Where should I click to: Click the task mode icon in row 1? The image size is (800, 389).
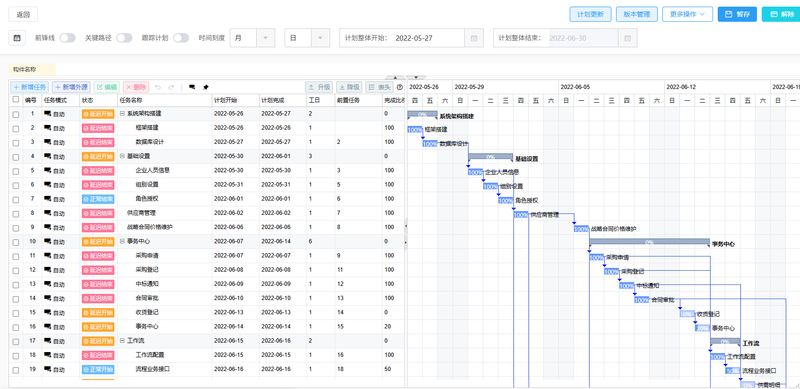click(48, 113)
